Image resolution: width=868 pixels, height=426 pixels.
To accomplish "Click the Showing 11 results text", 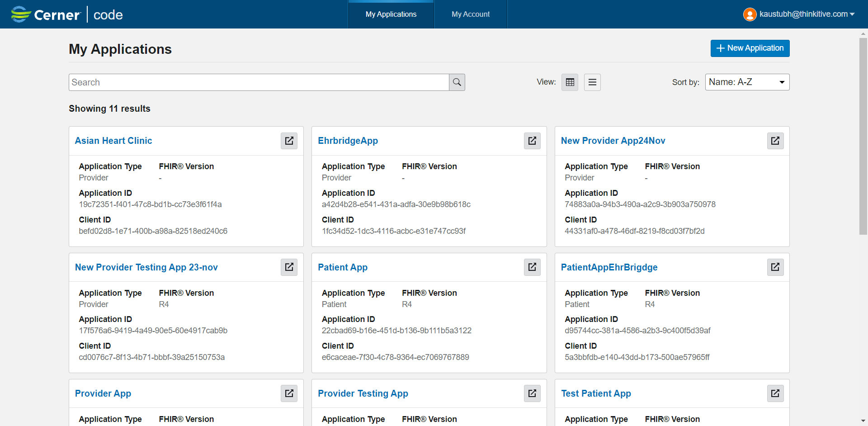I will (x=109, y=109).
